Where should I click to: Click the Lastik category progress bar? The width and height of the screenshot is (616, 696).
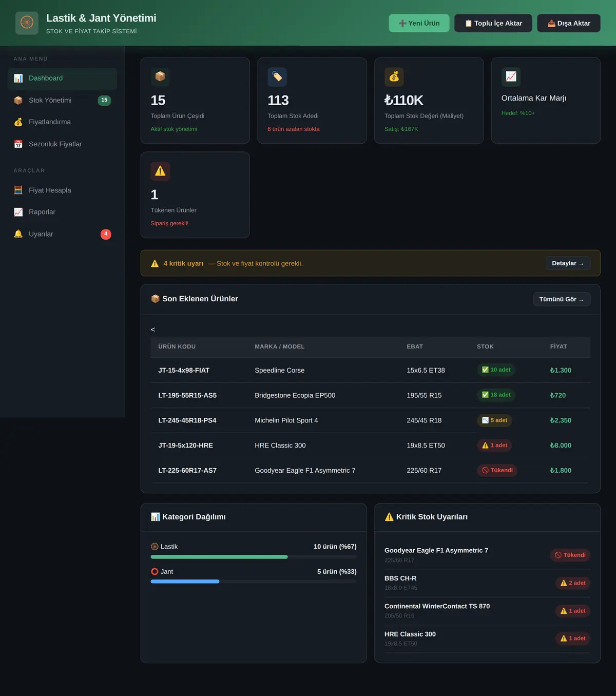click(254, 557)
